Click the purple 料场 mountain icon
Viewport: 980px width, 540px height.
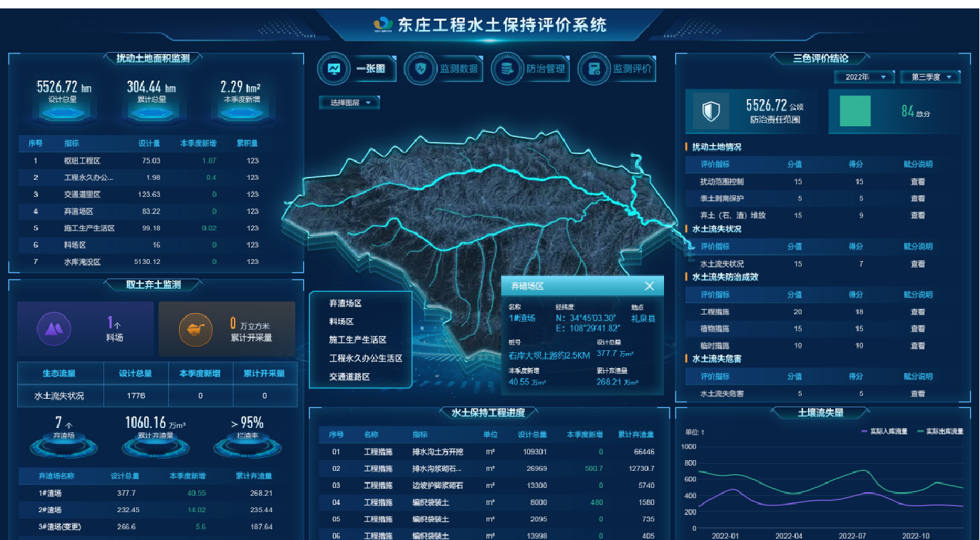(x=53, y=329)
